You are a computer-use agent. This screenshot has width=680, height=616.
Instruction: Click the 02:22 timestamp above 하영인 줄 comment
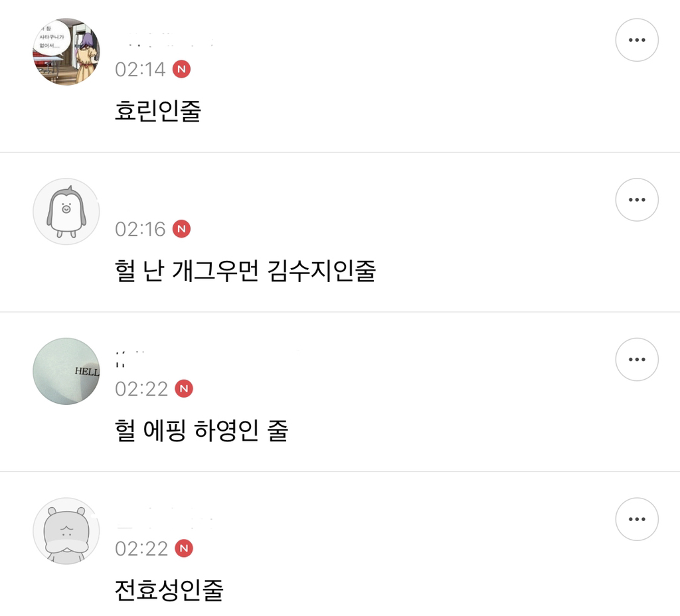[141, 389]
